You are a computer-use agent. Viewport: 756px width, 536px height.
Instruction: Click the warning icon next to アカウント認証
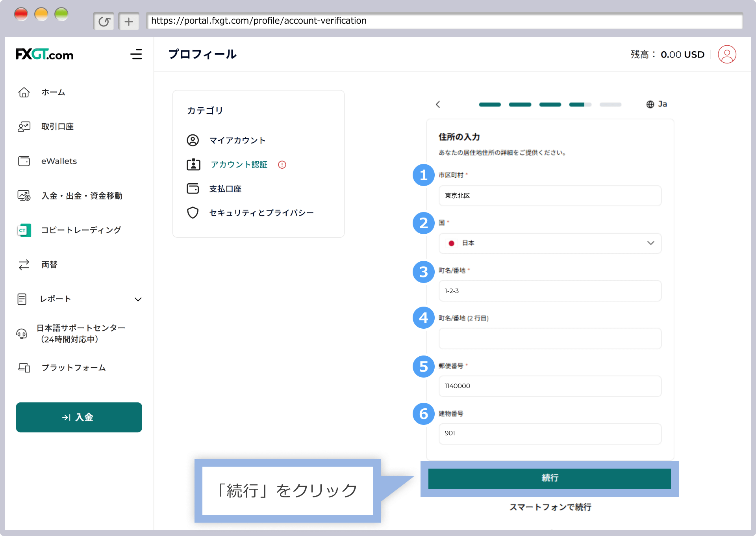click(282, 165)
